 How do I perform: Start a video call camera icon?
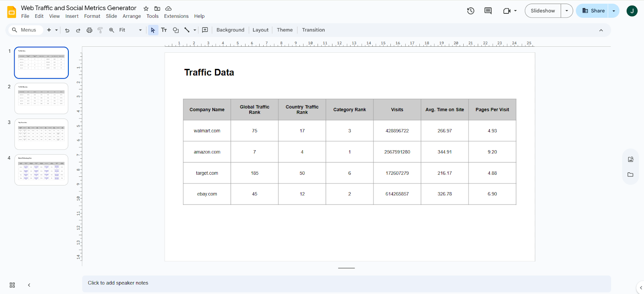[507, 11]
